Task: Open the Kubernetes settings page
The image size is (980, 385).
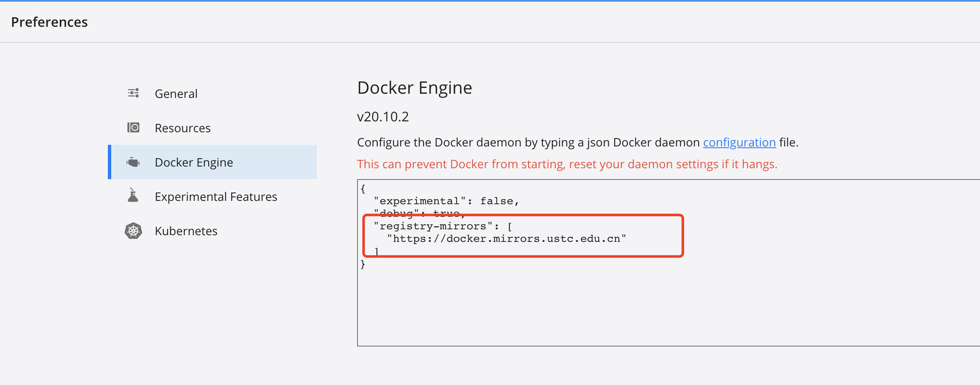Action: pos(186,231)
